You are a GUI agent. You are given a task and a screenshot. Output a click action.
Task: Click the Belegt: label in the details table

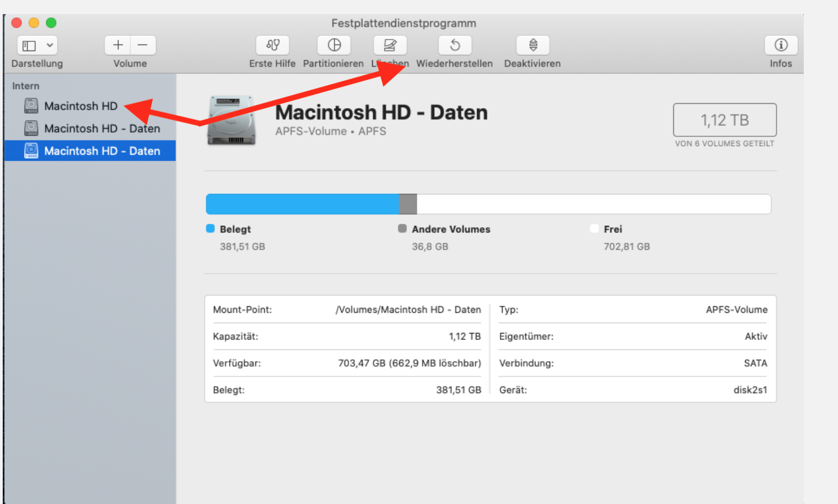coord(229,390)
